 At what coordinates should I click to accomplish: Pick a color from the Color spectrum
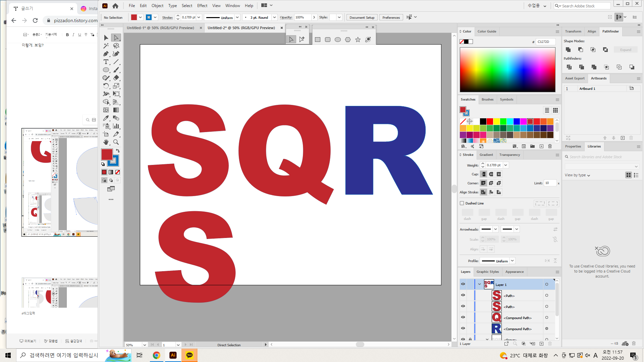tap(507, 70)
